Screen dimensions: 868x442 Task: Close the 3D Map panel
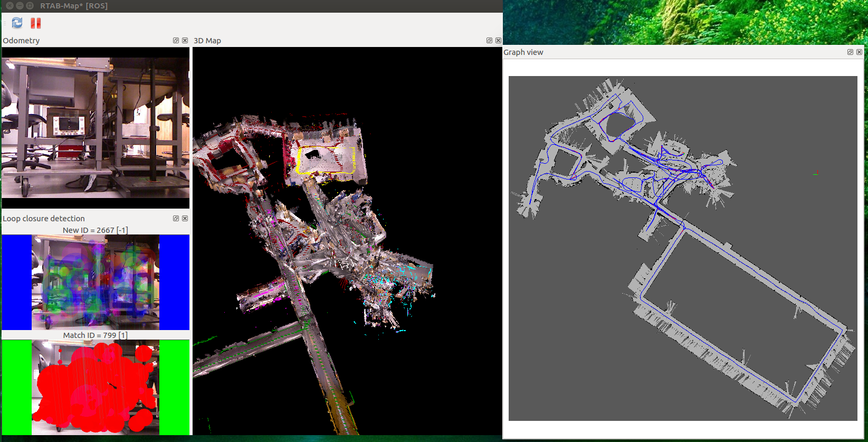[x=498, y=41]
